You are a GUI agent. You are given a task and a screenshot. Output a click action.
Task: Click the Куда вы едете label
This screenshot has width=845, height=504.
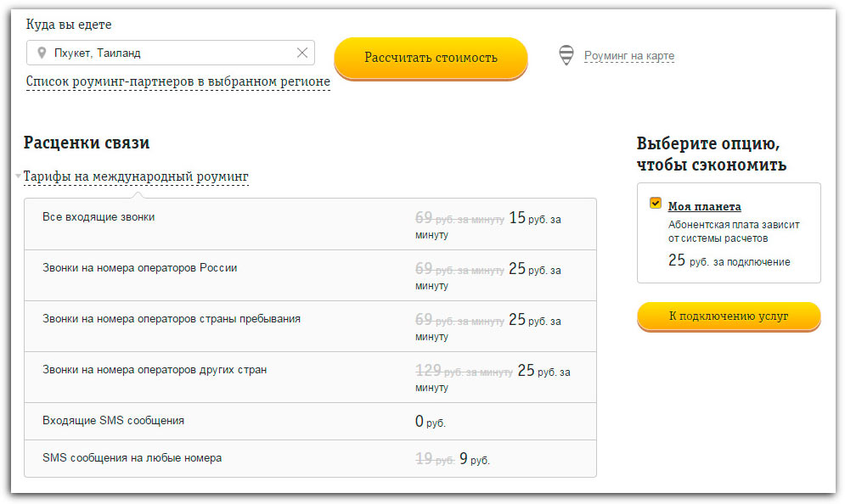(69, 25)
